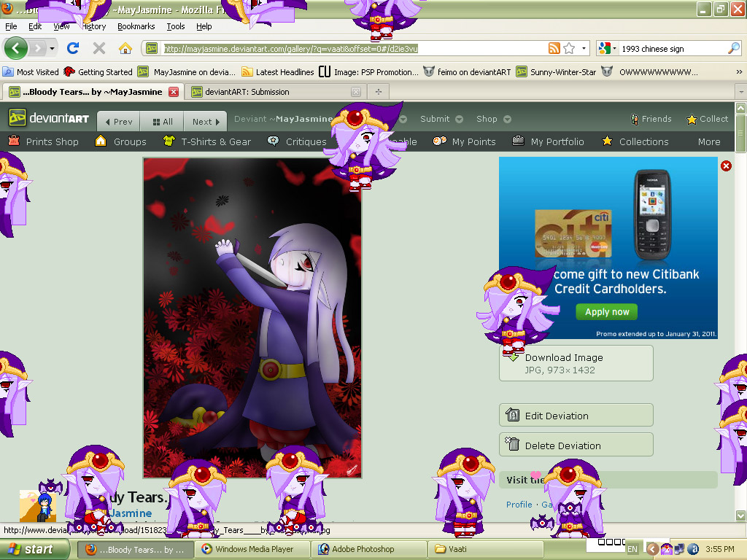Go to the Next deviation
This screenshot has width=747, height=560.
206,122
